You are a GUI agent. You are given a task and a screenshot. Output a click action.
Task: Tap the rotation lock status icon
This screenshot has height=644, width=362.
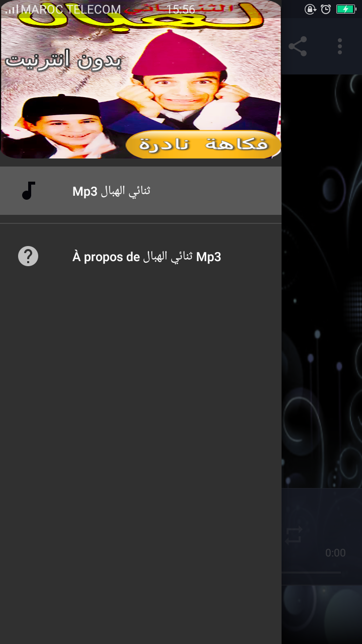tap(310, 9)
